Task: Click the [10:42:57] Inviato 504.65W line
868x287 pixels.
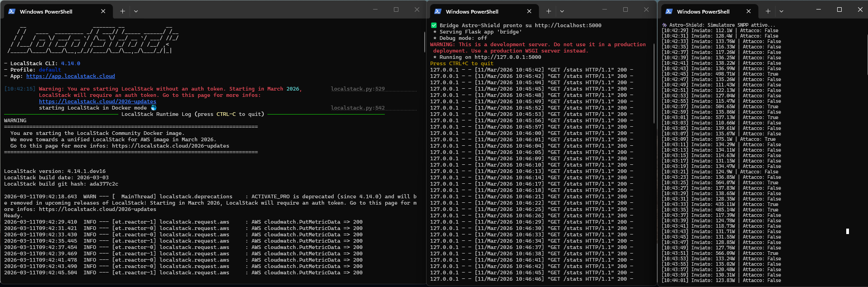Action: point(720,106)
